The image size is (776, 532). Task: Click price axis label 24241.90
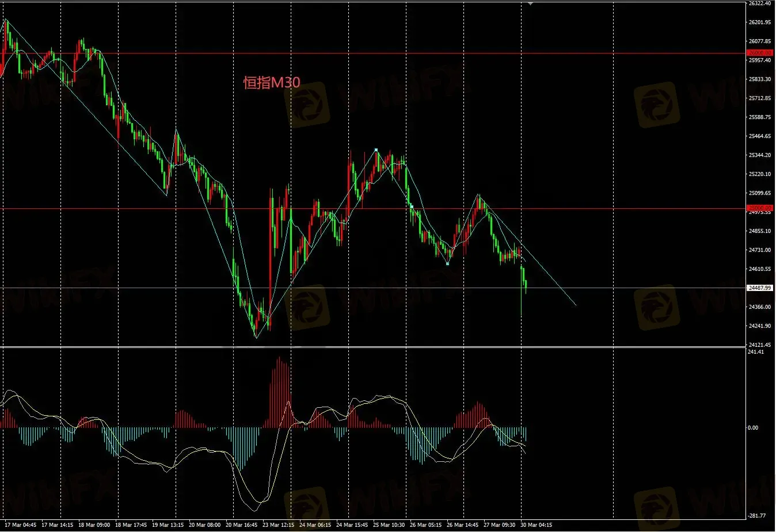click(760, 326)
